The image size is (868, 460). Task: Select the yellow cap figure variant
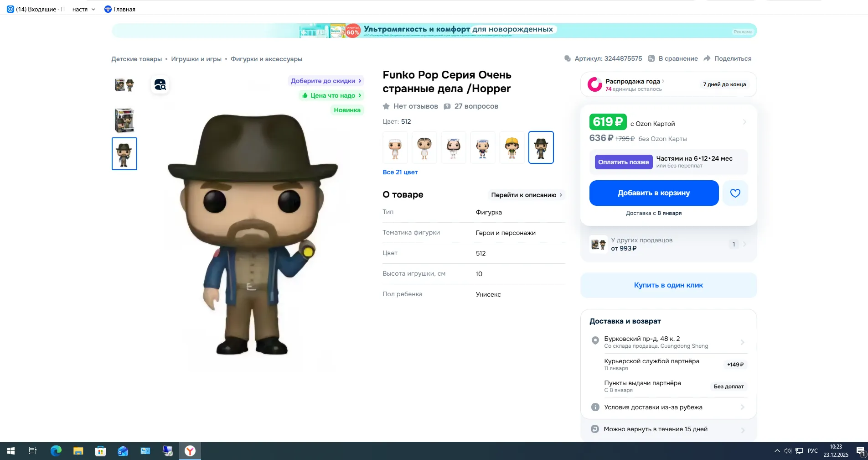(511, 147)
